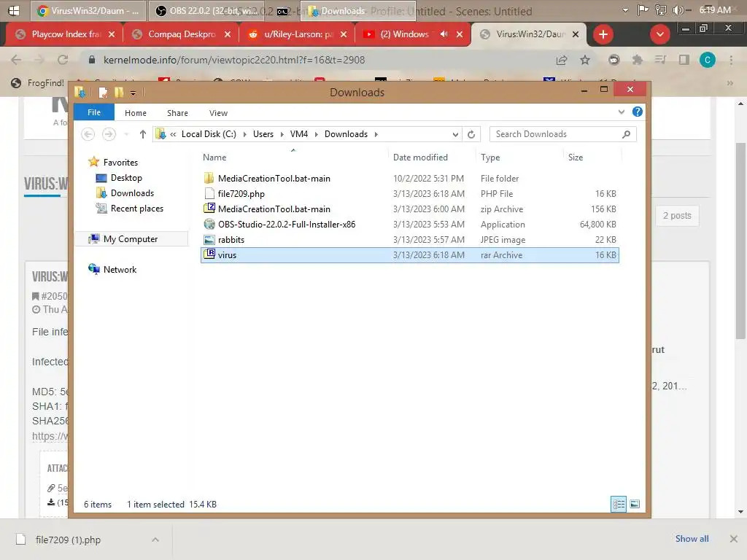Refresh the Downloads folder

471,134
